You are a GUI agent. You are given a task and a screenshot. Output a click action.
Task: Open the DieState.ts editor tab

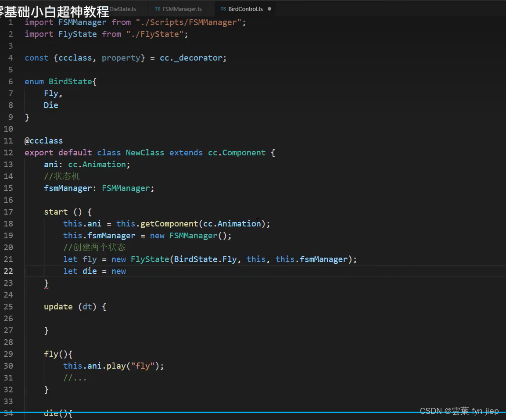122,9
